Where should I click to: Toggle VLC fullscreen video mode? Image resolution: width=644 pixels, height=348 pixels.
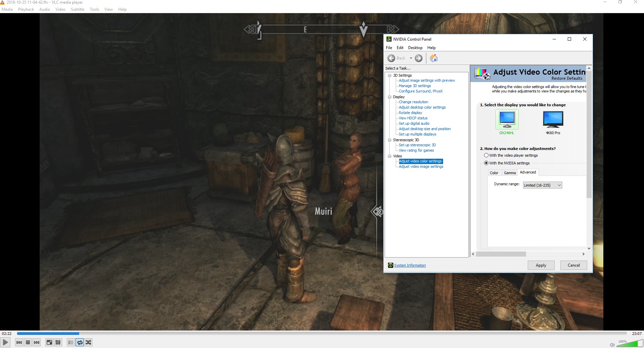pos(49,342)
